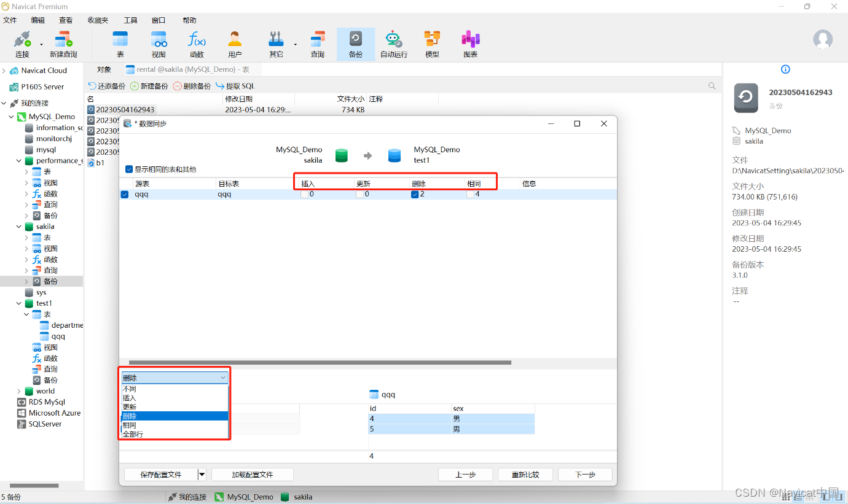Image resolution: width=848 pixels, height=504 pixels.
Task: Click the sidebar horizontal scrollbar
Action: click(x=34, y=486)
